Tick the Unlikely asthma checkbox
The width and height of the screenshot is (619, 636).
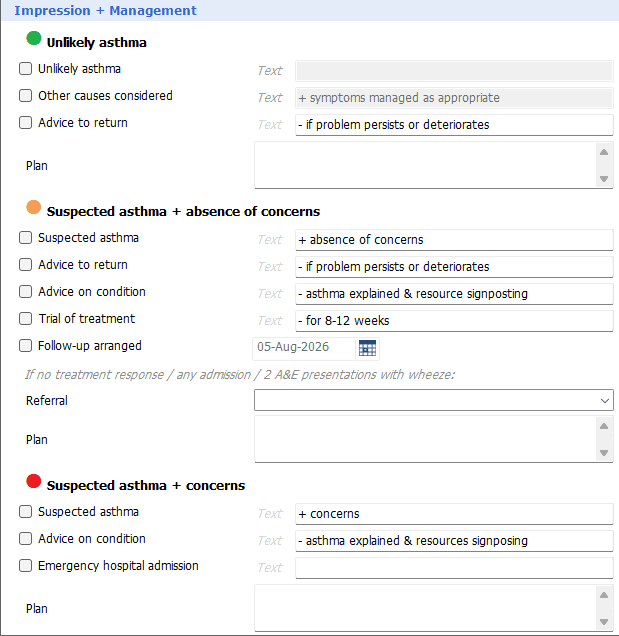point(26,69)
